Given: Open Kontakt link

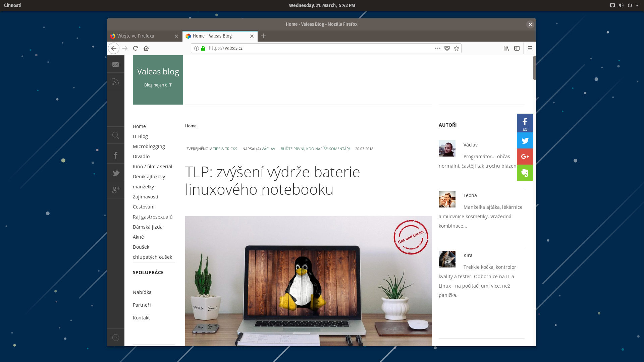Looking at the screenshot, I should click(141, 318).
